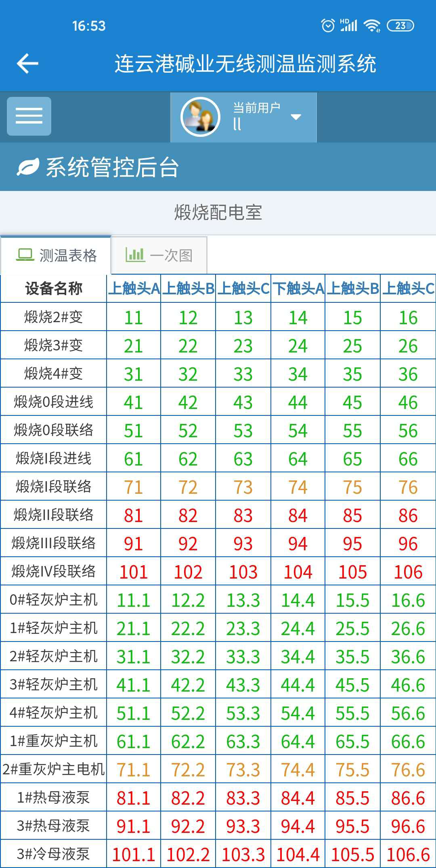Click the bar chart icon on 一次图 tab
This screenshot has height=868, width=436.
(135, 255)
